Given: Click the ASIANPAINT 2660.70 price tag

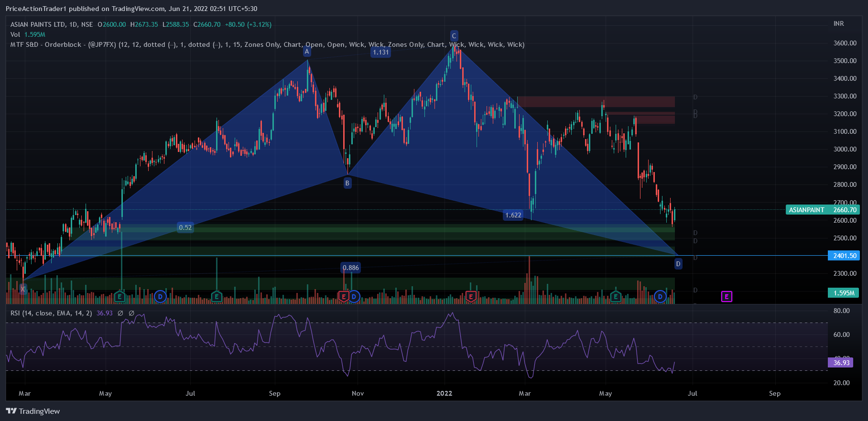Looking at the screenshot, I should click(x=823, y=210).
